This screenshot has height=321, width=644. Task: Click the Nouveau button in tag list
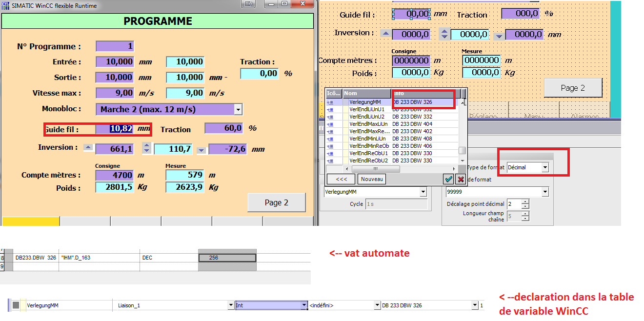[371, 179]
